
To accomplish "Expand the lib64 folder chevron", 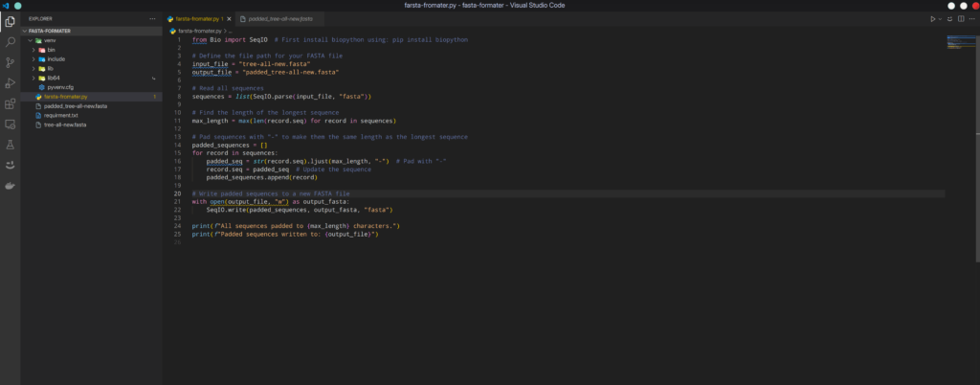I will coord(33,79).
